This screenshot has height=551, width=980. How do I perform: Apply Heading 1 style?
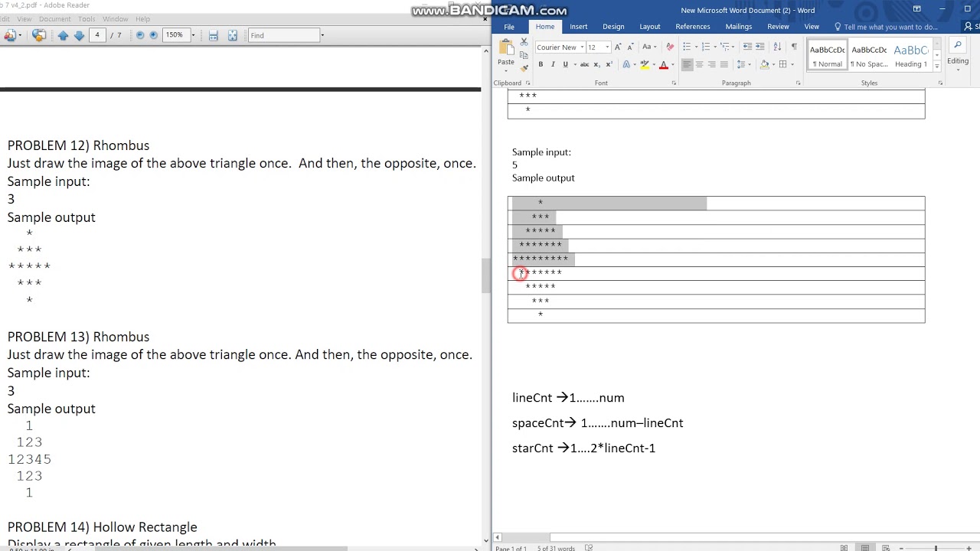pos(910,55)
